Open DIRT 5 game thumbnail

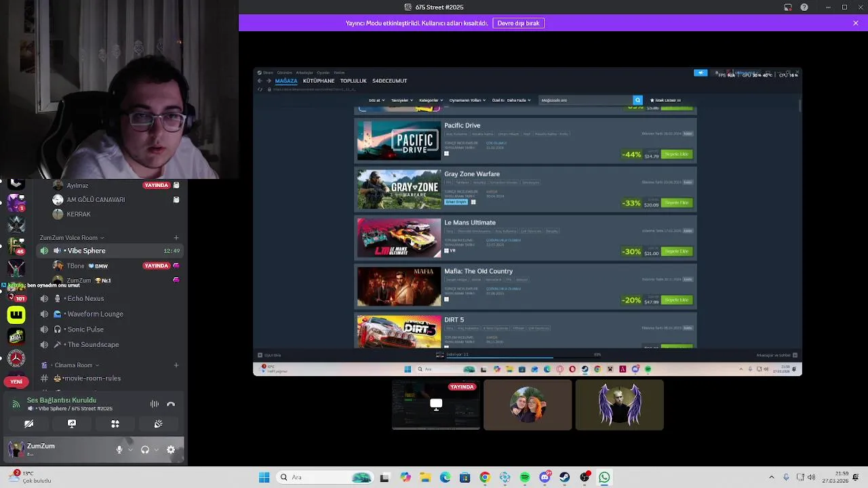(399, 331)
